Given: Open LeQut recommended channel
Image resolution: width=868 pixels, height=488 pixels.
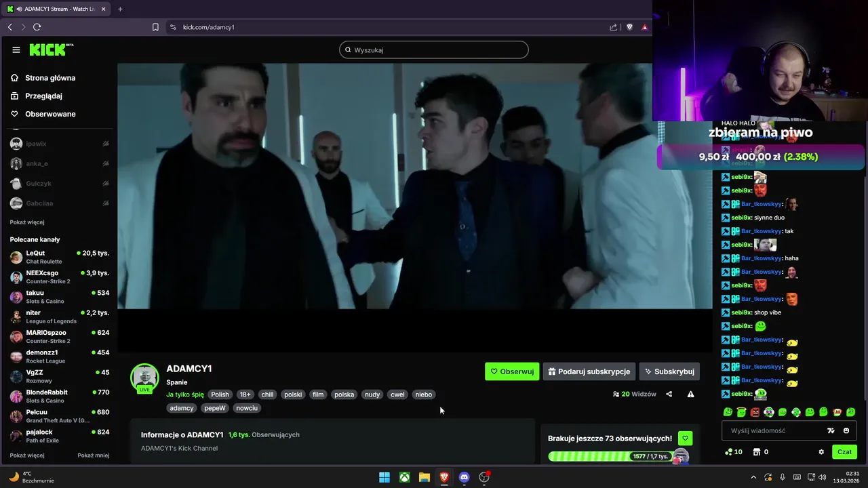Looking at the screenshot, I should [x=60, y=257].
